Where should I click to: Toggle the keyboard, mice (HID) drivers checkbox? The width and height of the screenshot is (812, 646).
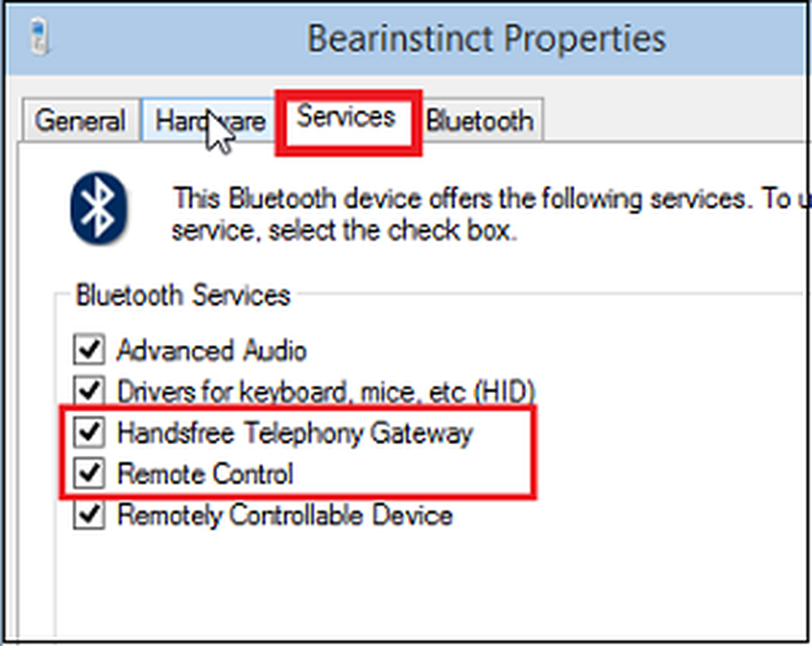[x=89, y=391]
